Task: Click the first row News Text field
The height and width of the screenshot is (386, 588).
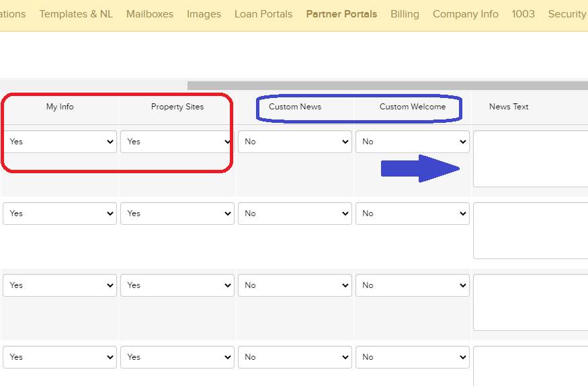Action: (531, 159)
